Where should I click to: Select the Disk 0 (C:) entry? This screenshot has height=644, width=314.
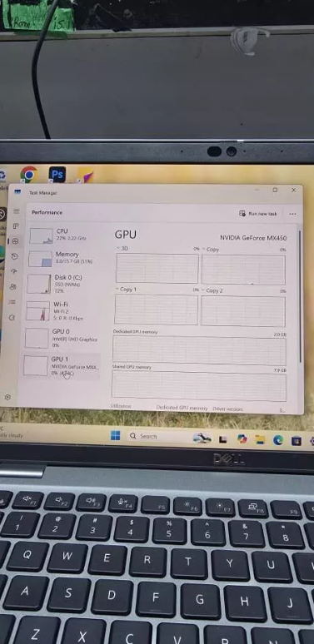click(64, 284)
